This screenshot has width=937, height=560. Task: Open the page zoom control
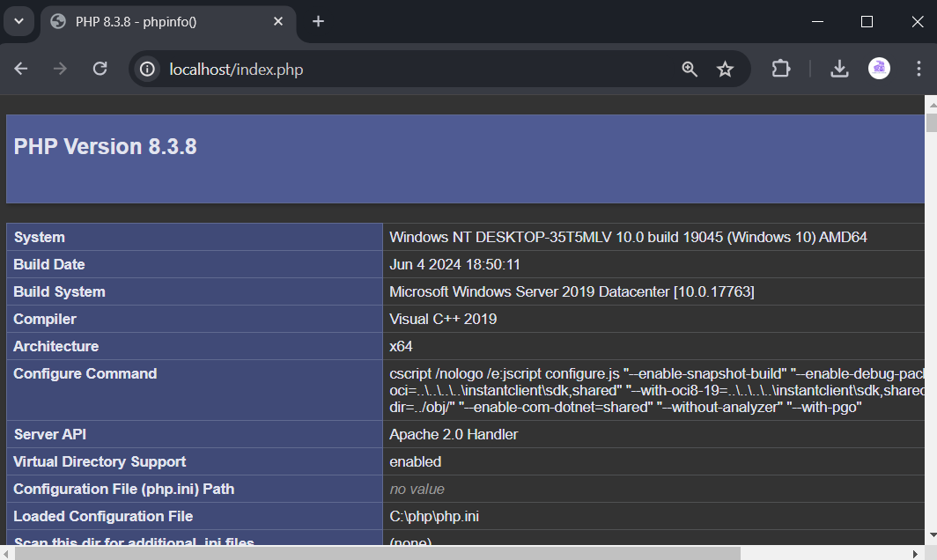click(x=690, y=70)
